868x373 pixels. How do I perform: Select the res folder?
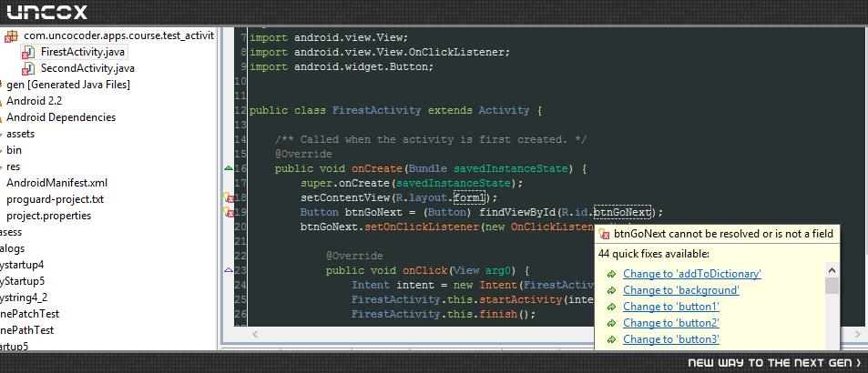click(x=14, y=166)
